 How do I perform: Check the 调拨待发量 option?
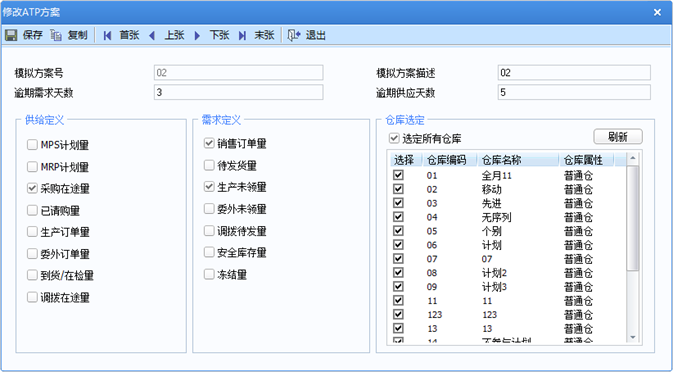tap(209, 231)
